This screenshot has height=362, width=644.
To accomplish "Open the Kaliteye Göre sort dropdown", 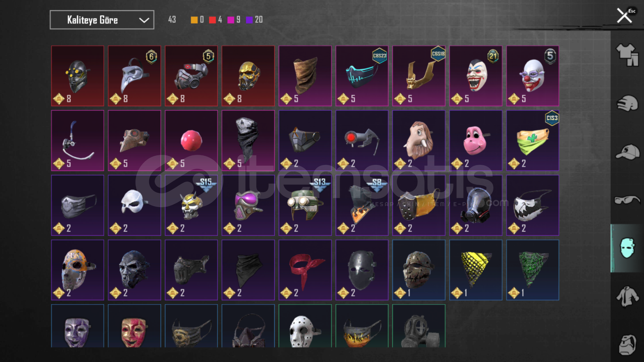I will click(102, 20).
